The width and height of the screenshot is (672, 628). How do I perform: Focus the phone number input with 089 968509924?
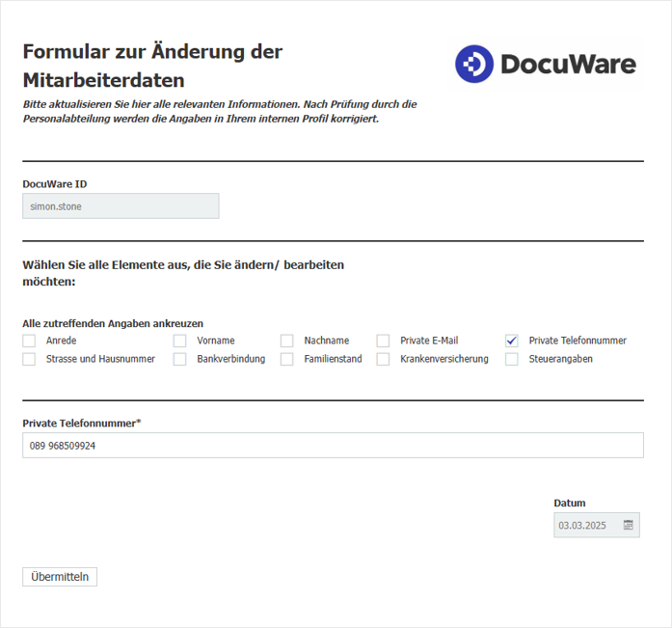(333, 446)
